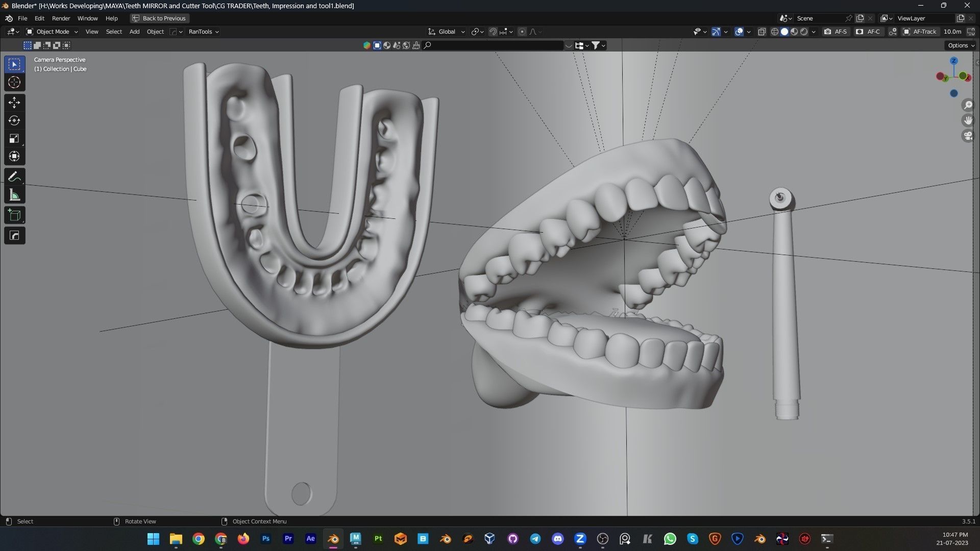
Task: Open the RanTools dropdown menu
Action: (x=204, y=32)
